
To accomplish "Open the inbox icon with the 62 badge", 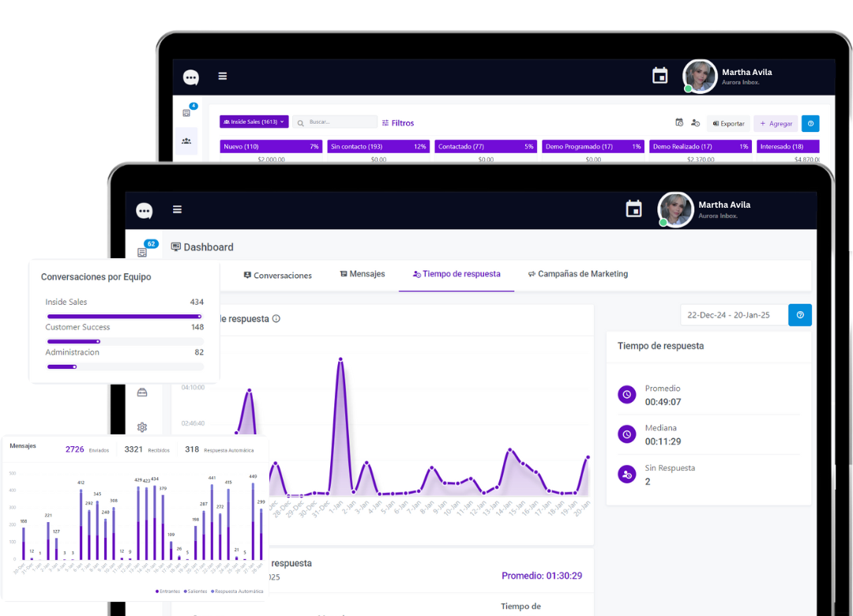I will [142, 252].
